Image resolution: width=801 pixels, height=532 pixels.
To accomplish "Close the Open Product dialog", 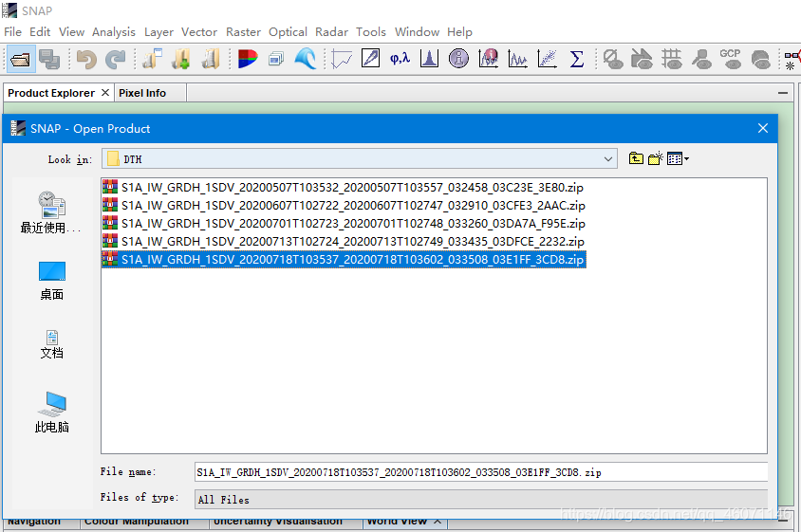I will [763, 128].
